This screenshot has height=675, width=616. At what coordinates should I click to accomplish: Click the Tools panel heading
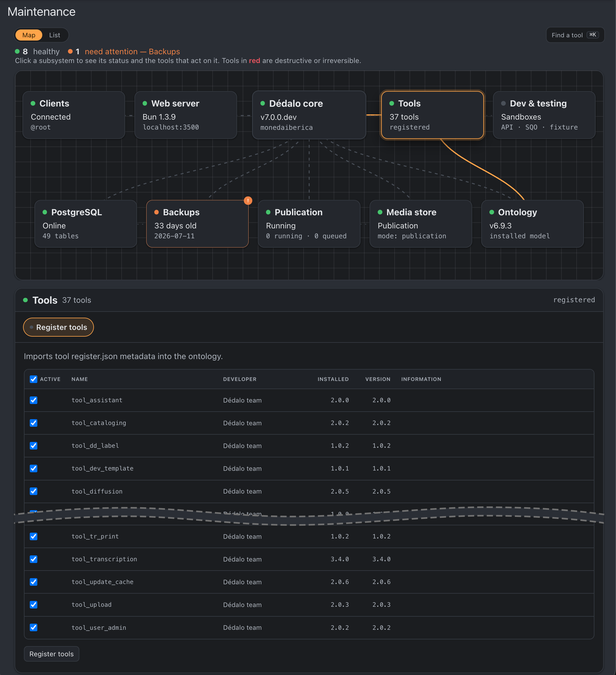point(45,300)
